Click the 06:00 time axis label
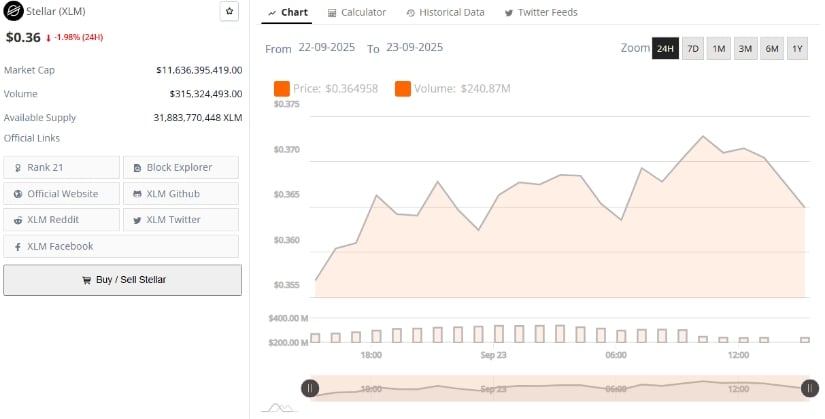Screen dimensions: 825x419 (616, 355)
